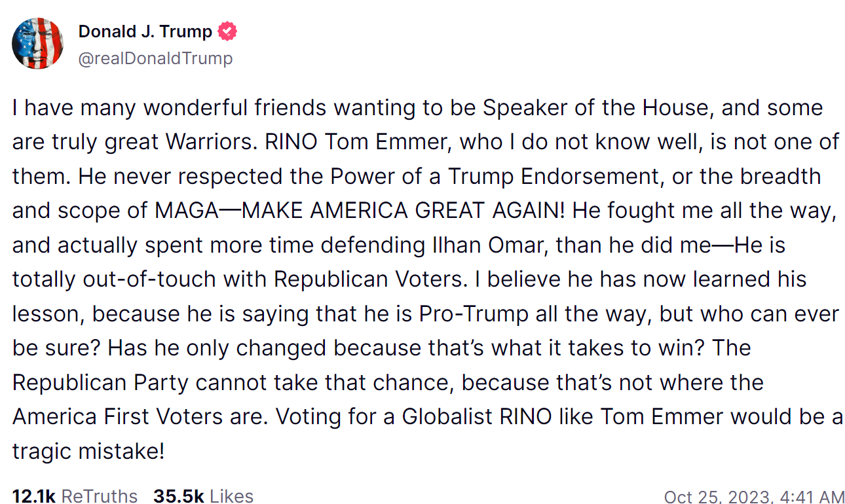Open the flag-painted profile avatar
Image resolution: width=845 pixels, height=504 pixels.
38,44
